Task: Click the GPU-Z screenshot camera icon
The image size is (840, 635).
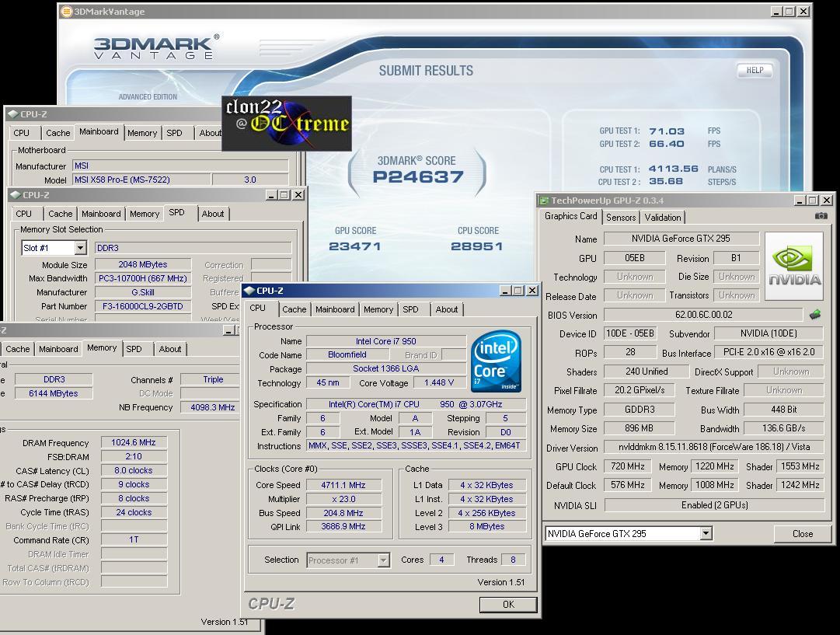Action: point(821,216)
